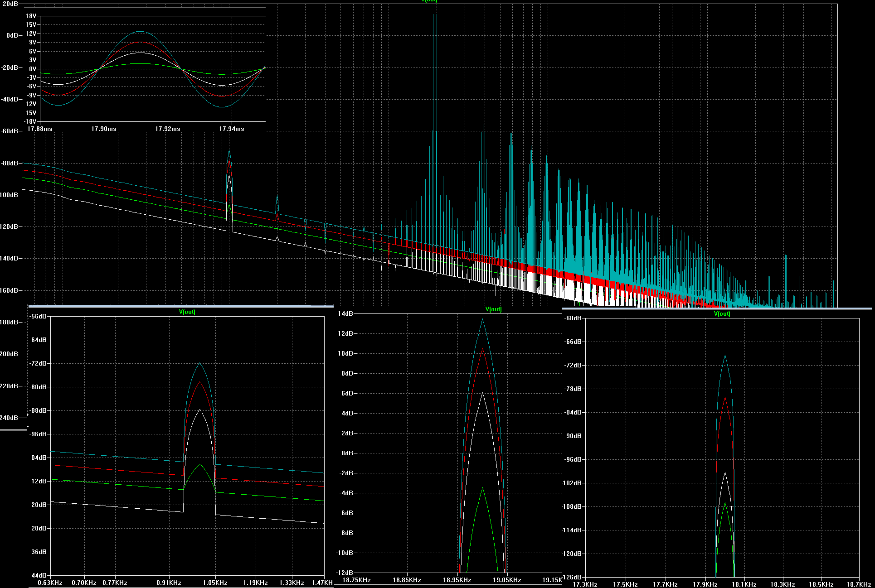875x588 pixels.
Task: Click the 1.05KHz frequency axis label
Action: [x=214, y=583]
